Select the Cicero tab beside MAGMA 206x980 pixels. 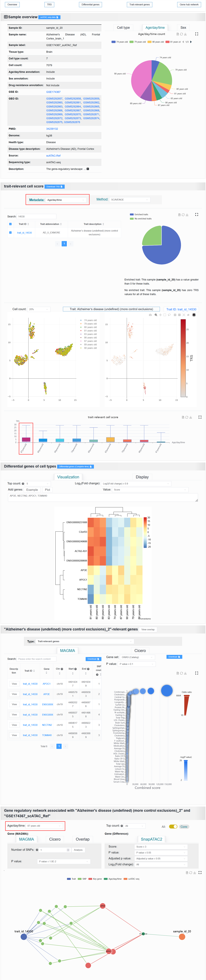point(140,651)
